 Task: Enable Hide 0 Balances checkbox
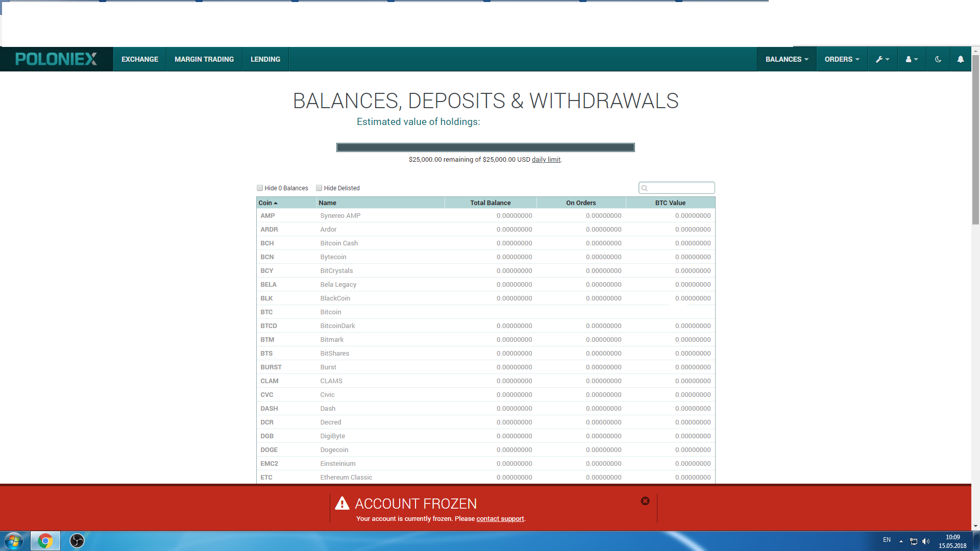click(260, 188)
